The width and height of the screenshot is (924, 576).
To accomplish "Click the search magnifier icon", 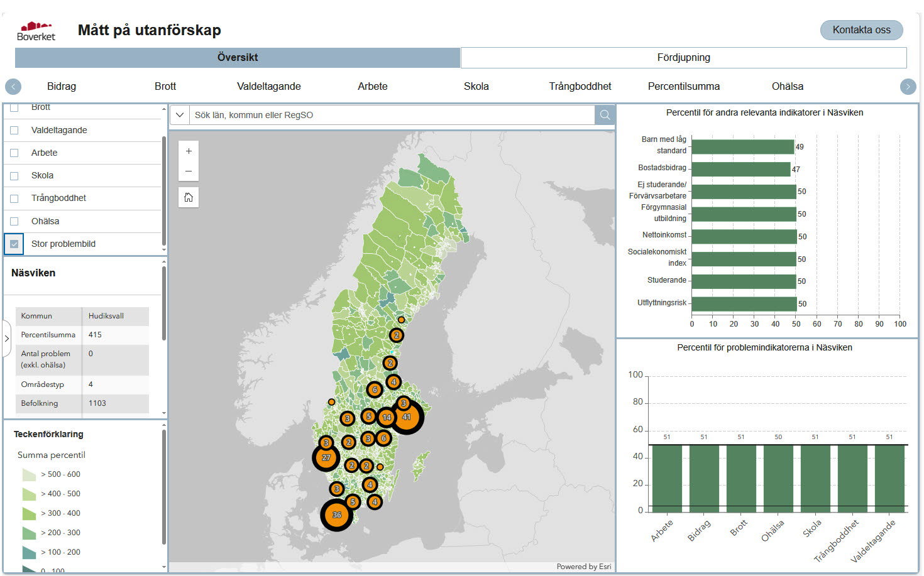I will [x=604, y=115].
